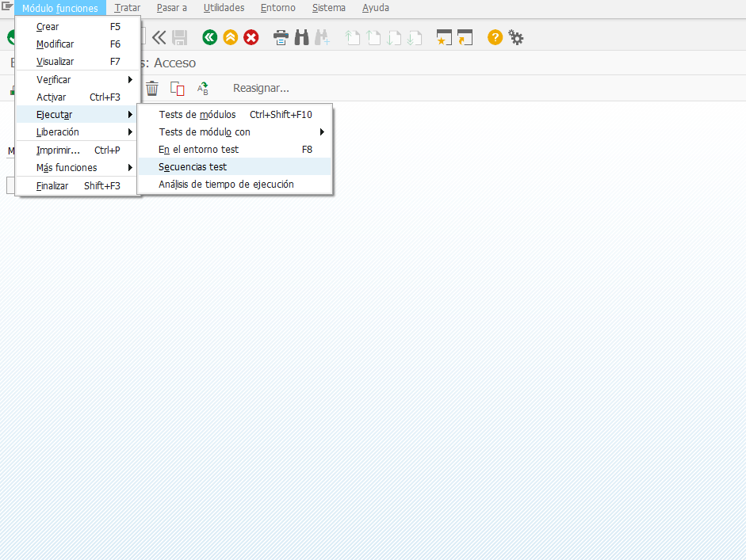Select Análisis de tiempo de ejecución
Viewport: 746px width, 560px height.
235,185
